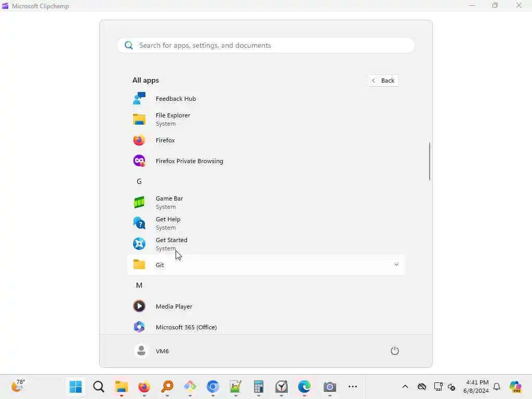Open Microsoft Edge from the taskbar
The image size is (532, 399).
[304, 387]
